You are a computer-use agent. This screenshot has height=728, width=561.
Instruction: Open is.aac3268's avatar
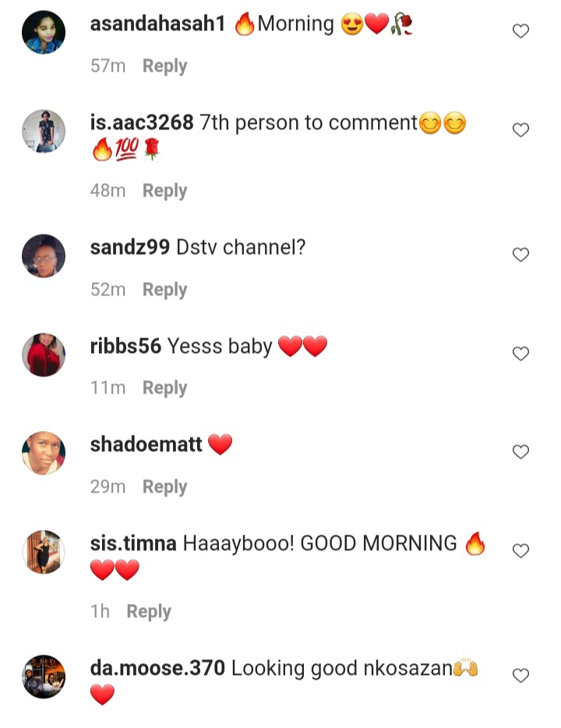(x=44, y=132)
